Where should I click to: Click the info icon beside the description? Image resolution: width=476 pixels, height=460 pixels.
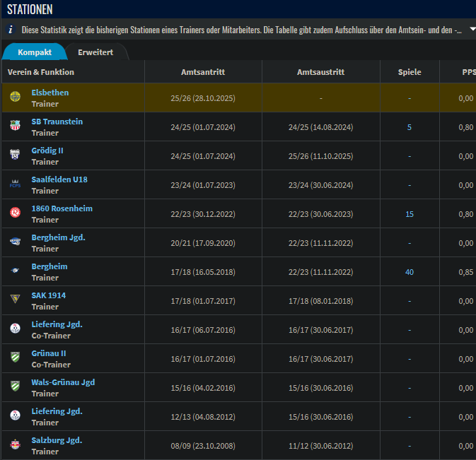point(11,30)
